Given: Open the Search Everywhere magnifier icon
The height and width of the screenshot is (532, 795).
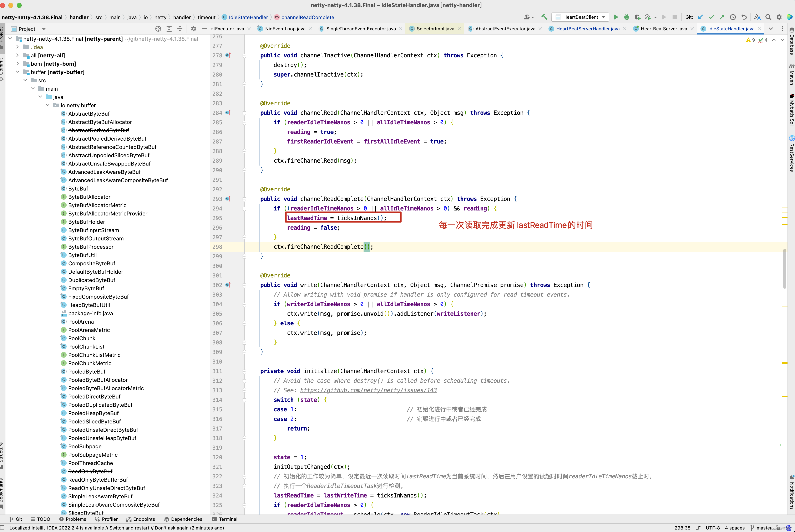Looking at the screenshot, I should (x=768, y=17).
